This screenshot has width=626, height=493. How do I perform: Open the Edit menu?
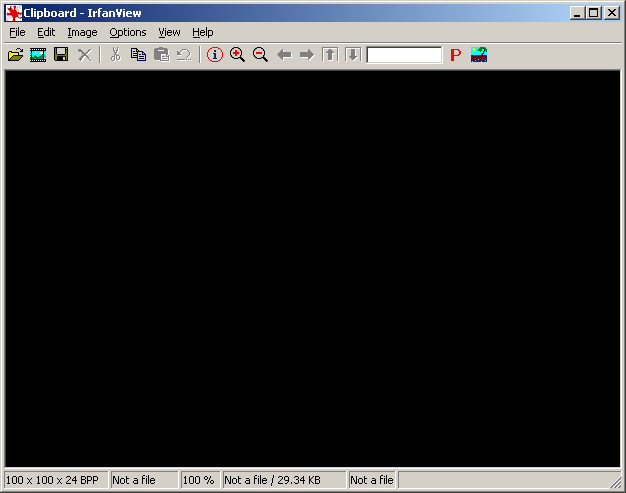point(46,32)
